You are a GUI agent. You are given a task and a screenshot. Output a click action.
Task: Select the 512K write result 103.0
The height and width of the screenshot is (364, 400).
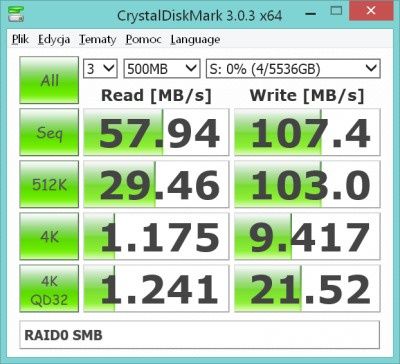307,184
